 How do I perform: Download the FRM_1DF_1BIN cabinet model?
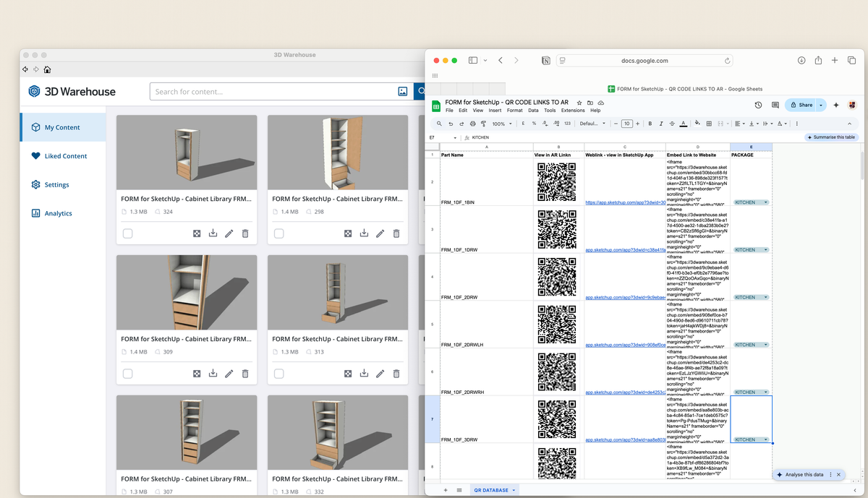213,233
